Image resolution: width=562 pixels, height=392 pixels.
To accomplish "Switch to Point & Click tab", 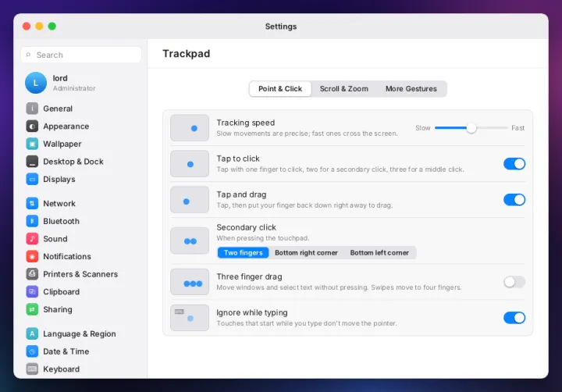I will pos(280,89).
